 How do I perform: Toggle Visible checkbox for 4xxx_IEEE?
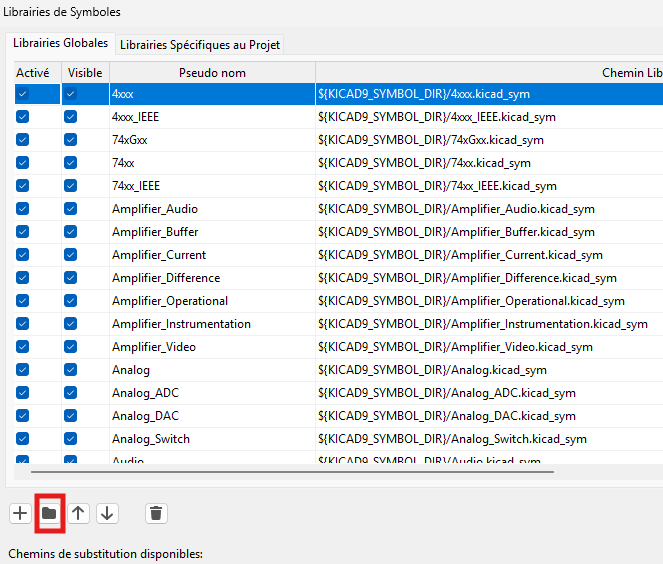click(x=71, y=117)
